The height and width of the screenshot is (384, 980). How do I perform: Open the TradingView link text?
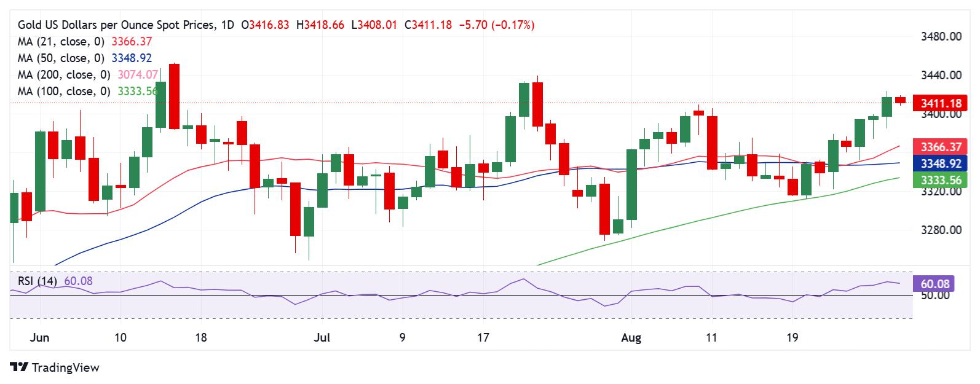coord(65,367)
